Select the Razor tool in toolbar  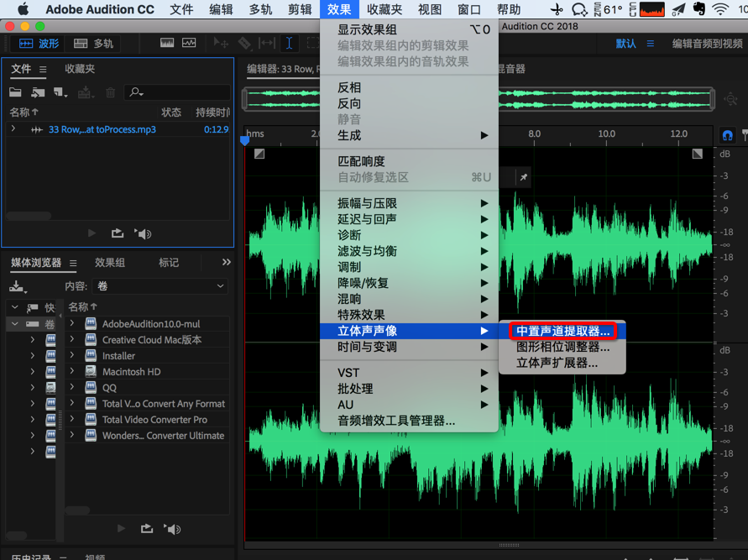244,44
